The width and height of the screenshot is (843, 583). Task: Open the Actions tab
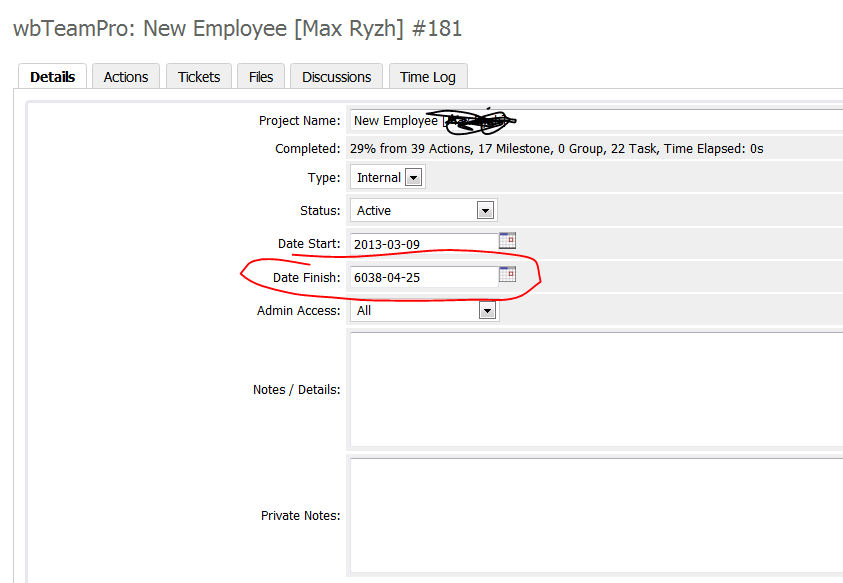126,77
